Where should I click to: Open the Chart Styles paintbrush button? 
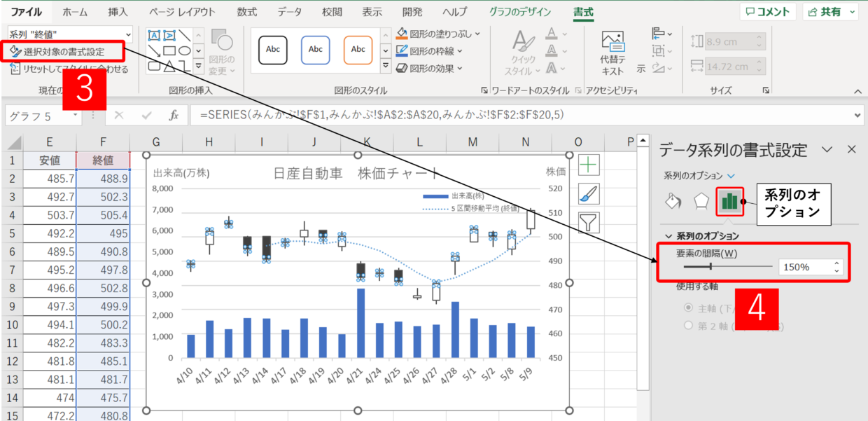(x=589, y=194)
